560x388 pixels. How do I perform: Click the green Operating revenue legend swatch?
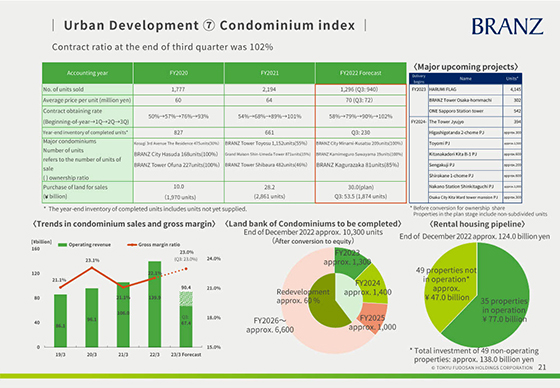click(x=62, y=245)
